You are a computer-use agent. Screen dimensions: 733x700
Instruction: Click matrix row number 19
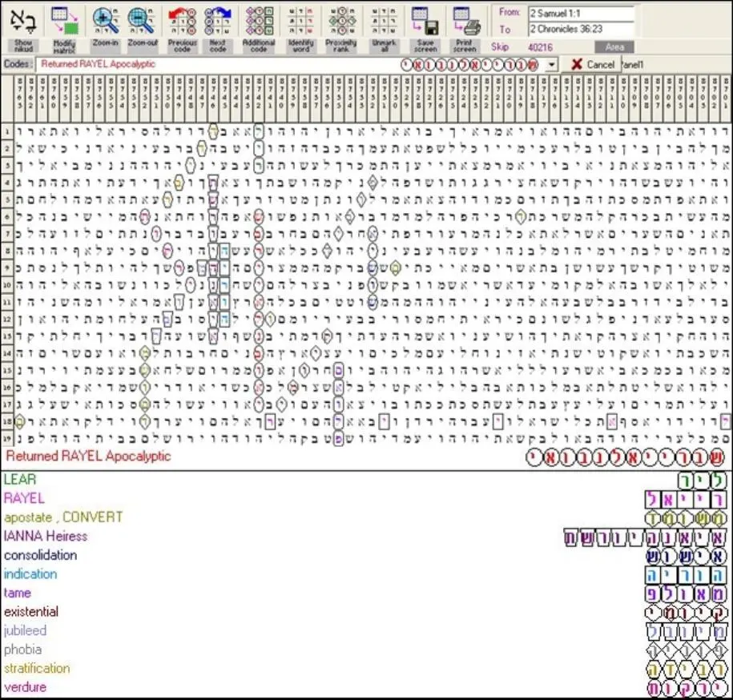pyautogui.click(x=7, y=438)
